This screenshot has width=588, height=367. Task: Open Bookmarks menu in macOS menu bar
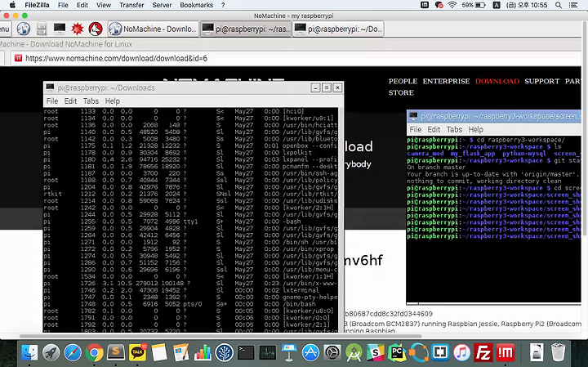(197, 5)
